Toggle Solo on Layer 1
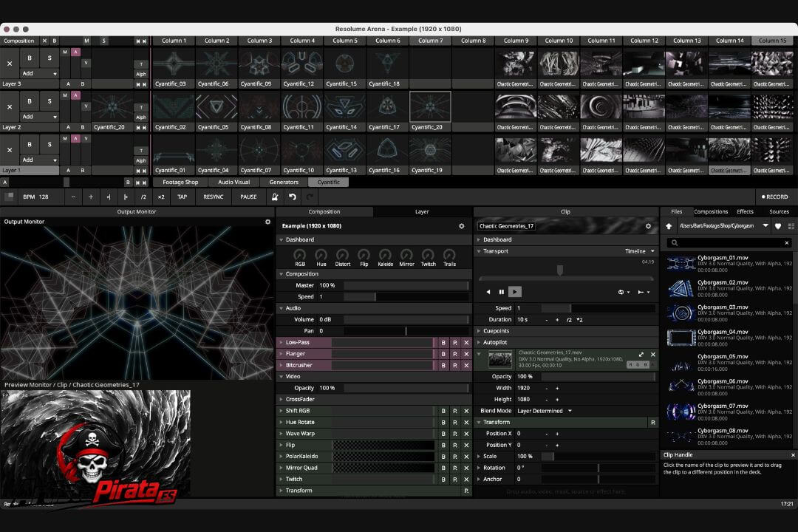798x532 pixels. (x=50, y=145)
